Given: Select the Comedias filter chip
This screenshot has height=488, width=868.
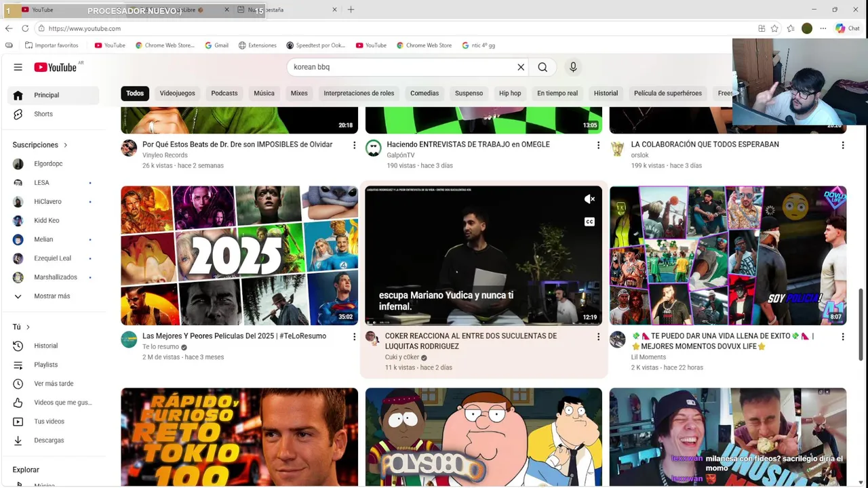Looking at the screenshot, I should (x=425, y=93).
